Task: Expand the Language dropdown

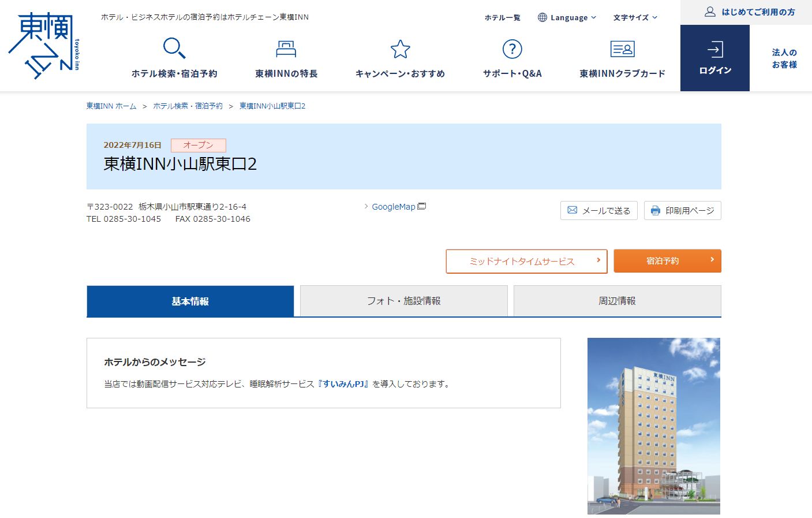Action: click(x=567, y=17)
